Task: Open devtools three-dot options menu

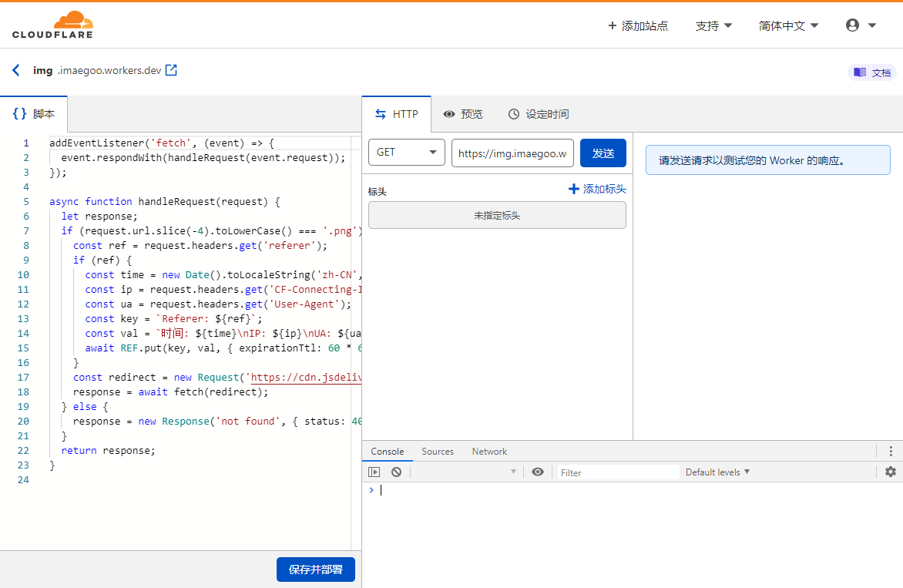Action: [891, 451]
